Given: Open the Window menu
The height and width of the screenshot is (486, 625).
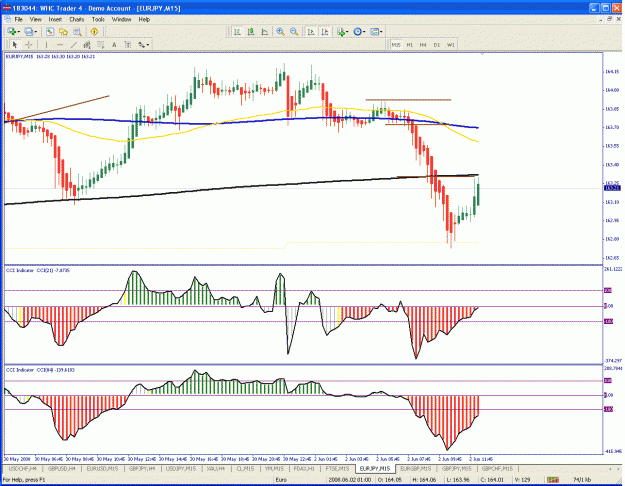Looking at the screenshot, I should (x=121, y=19).
